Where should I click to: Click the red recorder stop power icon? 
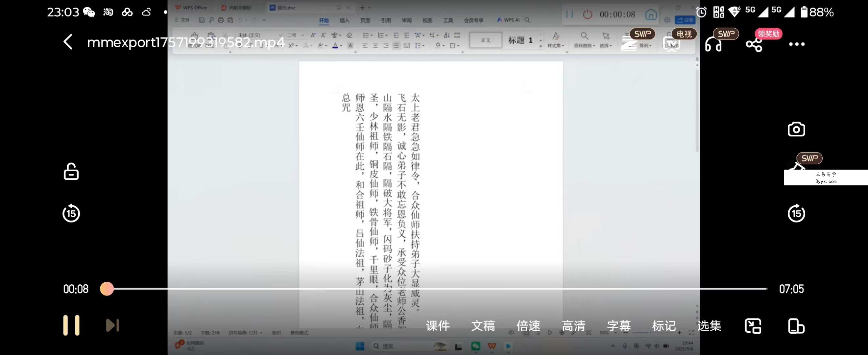click(x=587, y=14)
